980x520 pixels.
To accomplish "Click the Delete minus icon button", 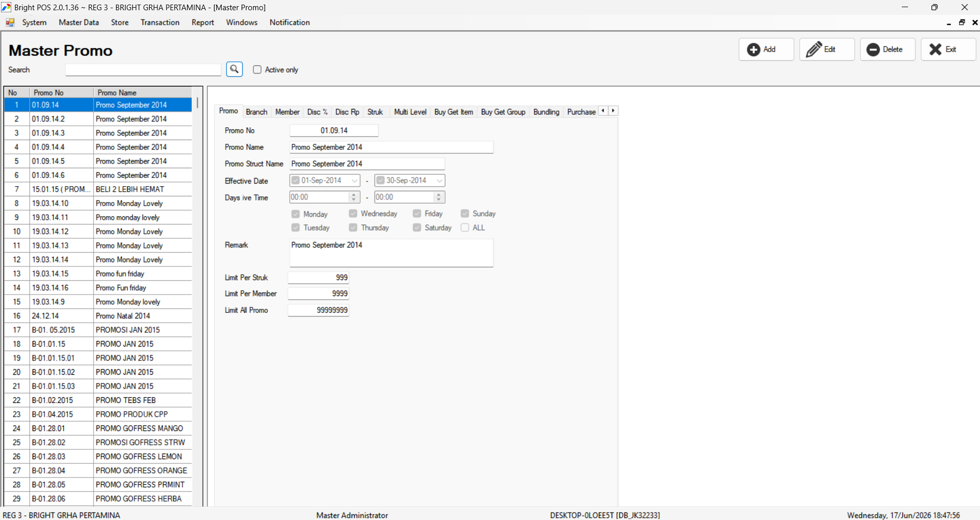I will tap(888, 50).
